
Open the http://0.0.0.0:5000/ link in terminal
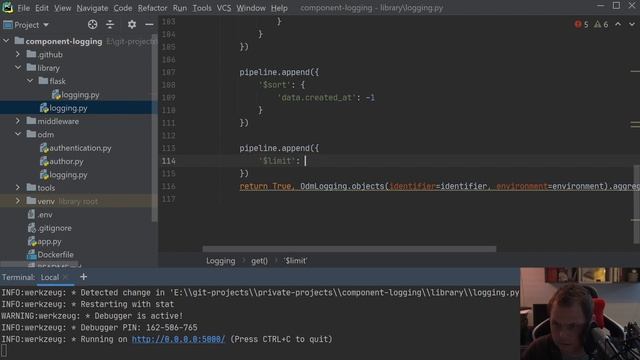click(178, 339)
